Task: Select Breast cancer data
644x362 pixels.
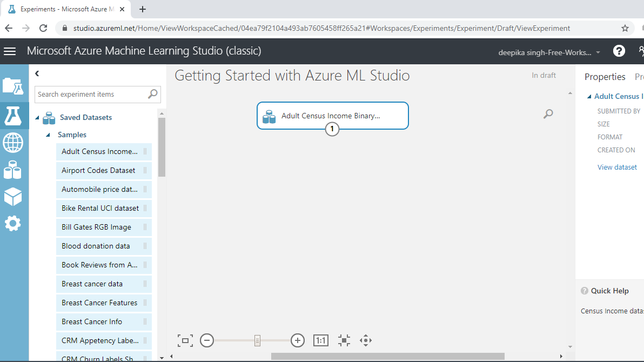Action: click(x=104, y=284)
